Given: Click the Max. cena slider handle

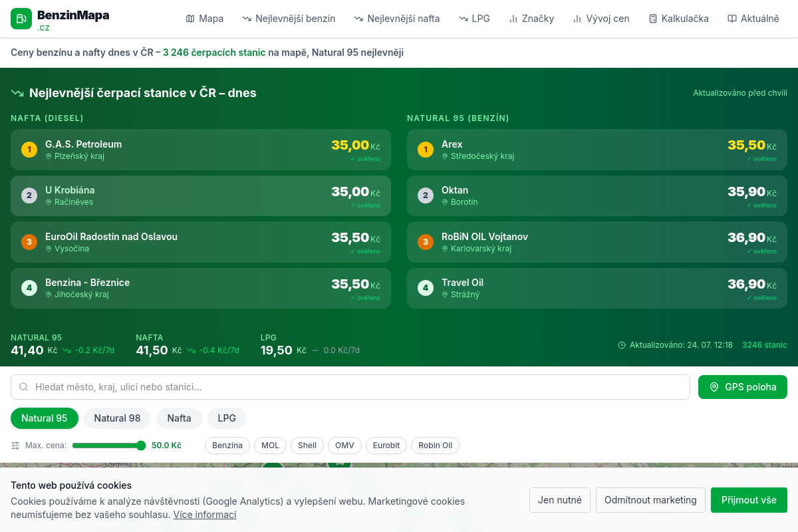Looking at the screenshot, I should pos(141,446).
